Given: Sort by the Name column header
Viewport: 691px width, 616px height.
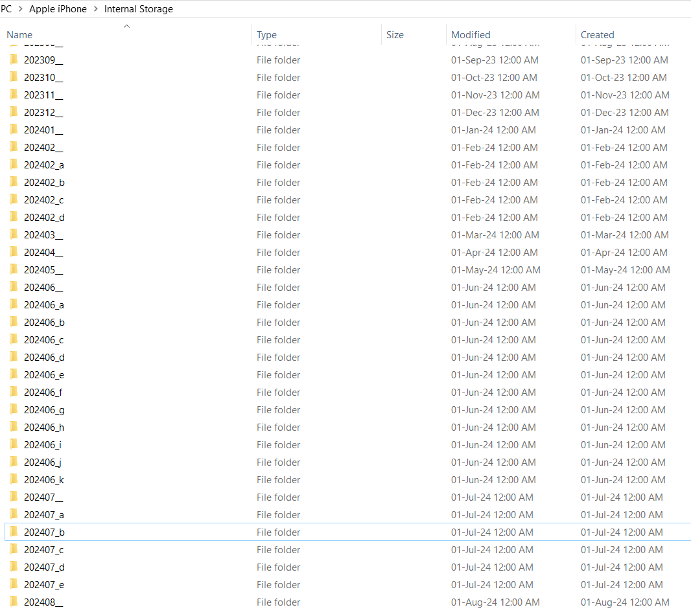Looking at the screenshot, I should [19, 35].
